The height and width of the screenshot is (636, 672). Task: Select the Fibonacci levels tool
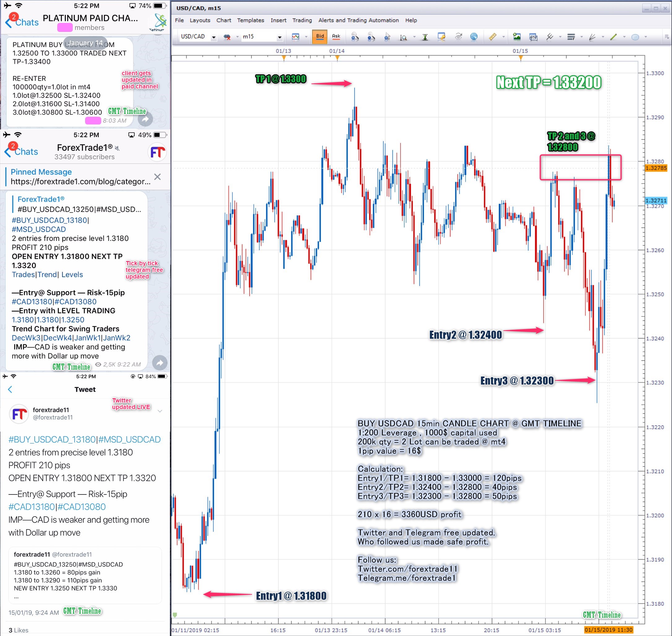click(571, 37)
